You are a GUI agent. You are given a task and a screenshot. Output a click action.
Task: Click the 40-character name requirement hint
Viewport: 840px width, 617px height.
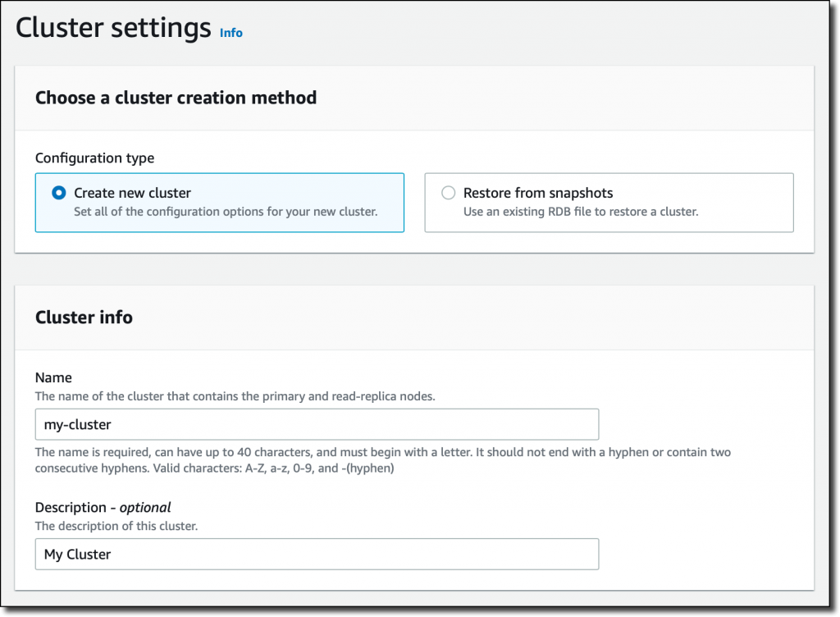click(382, 460)
